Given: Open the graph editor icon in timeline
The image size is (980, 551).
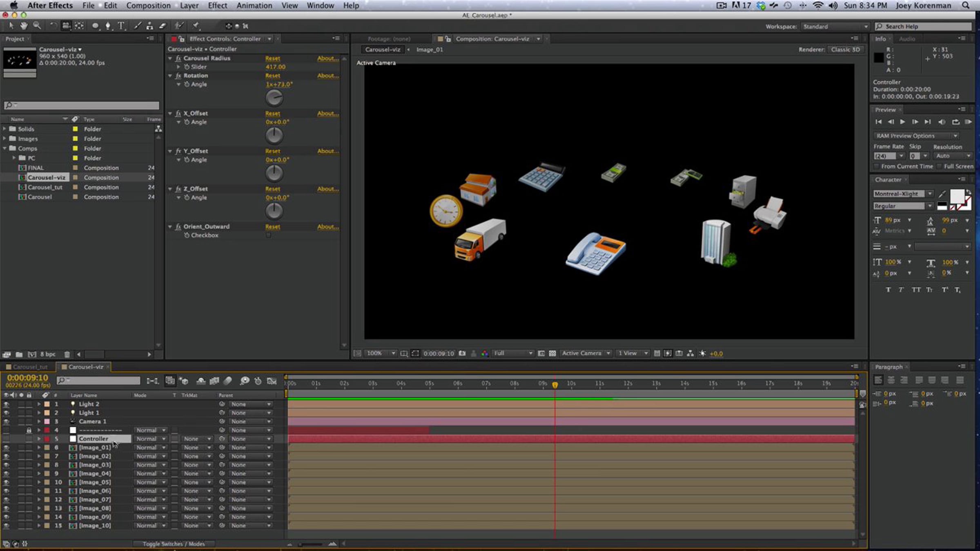Looking at the screenshot, I should [x=272, y=381].
